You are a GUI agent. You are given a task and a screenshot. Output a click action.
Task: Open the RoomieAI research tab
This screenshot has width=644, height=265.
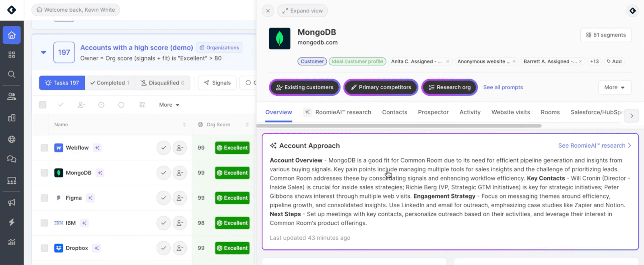point(338,112)
